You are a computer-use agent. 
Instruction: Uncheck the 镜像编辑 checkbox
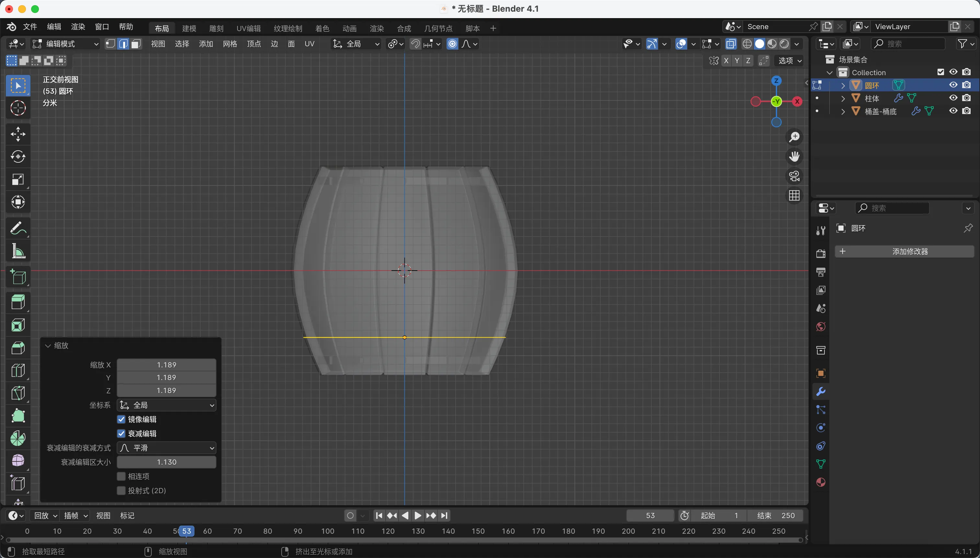point(121,419)
